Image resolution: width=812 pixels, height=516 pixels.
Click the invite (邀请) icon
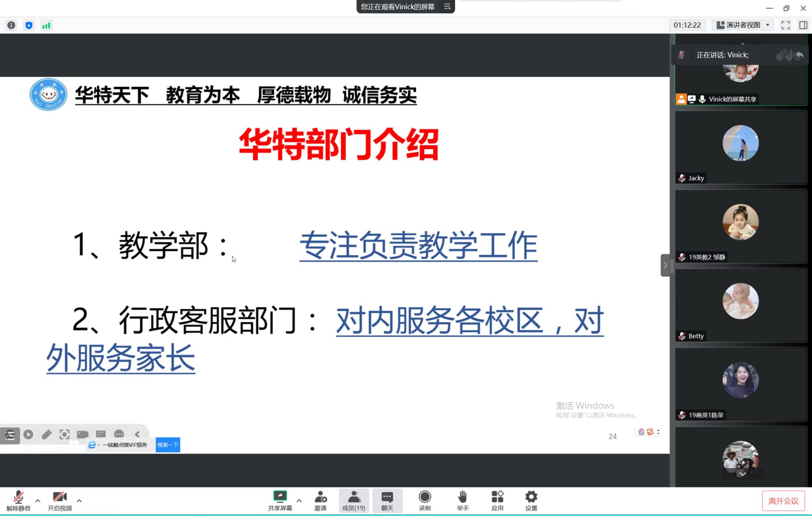click(x=320, y=501)
